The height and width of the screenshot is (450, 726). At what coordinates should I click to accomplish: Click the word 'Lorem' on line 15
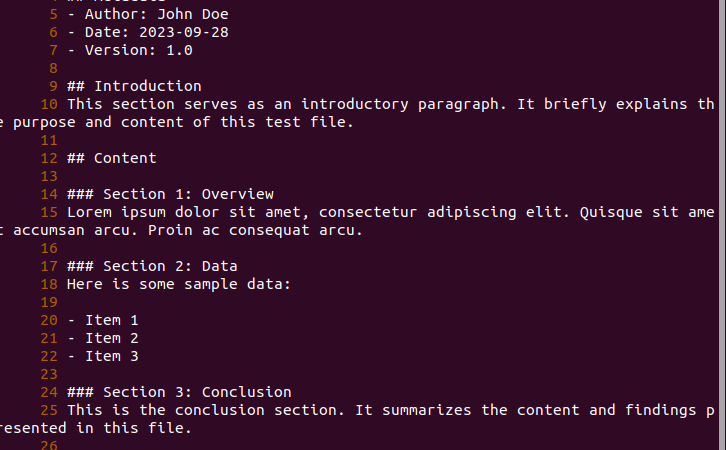click(89, 212)
